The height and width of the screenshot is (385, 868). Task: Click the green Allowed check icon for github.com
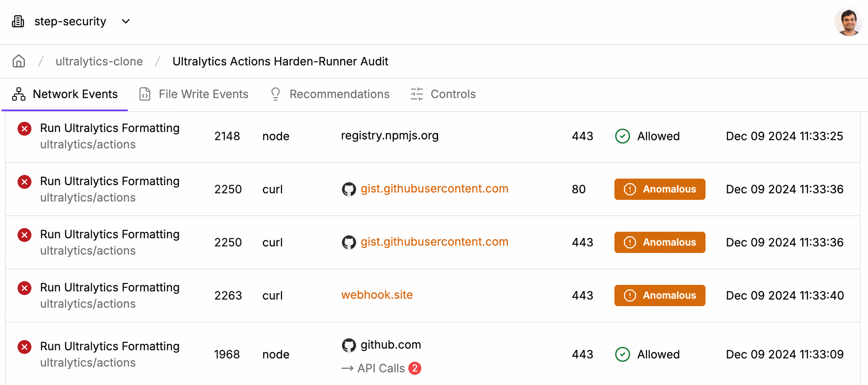tap(622, 354)
